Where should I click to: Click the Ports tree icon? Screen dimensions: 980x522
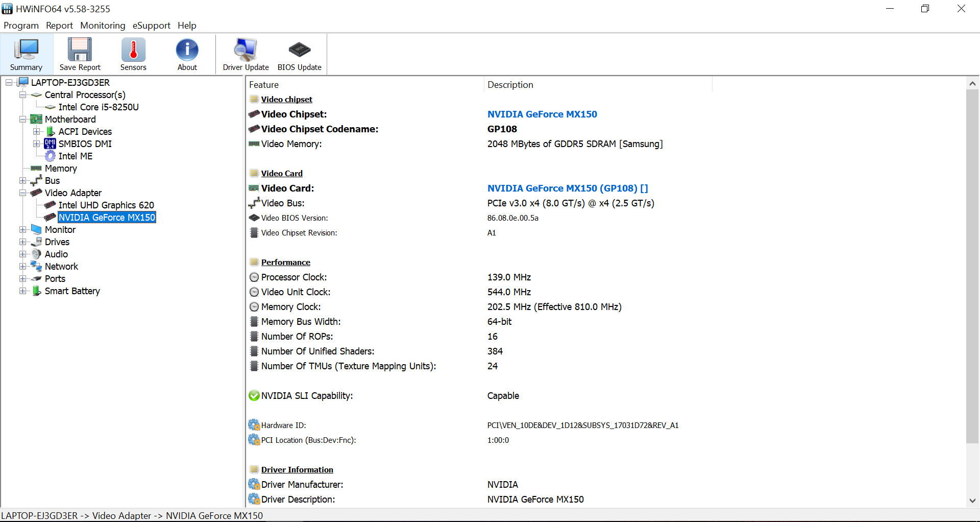pyautogui.click(x=36, y=278)
